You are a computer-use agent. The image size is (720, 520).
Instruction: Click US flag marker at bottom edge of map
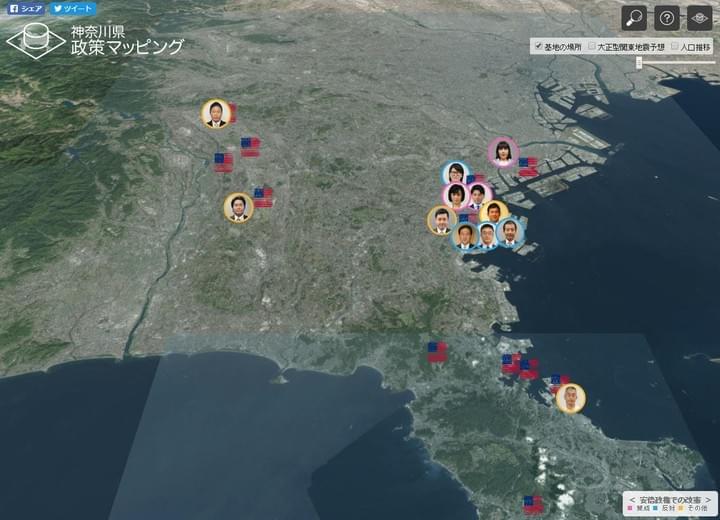533,505
